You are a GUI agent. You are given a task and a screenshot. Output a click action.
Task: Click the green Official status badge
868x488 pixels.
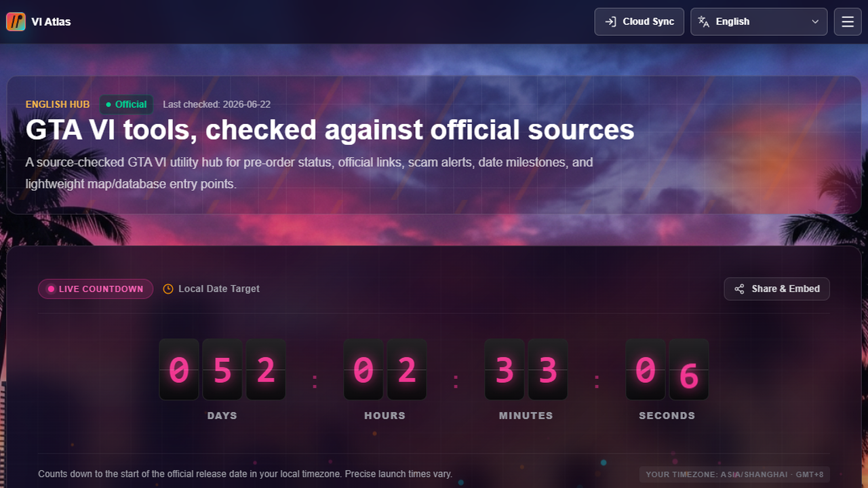(x=126, y=104)
